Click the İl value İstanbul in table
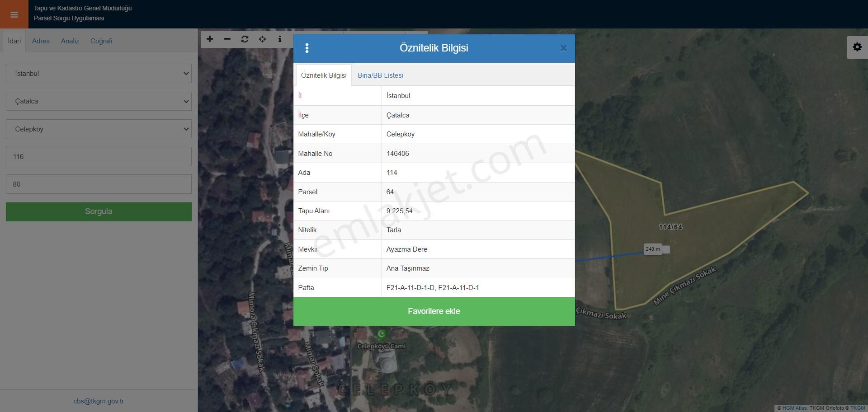This screenshot has width=868, height=412. [x=398, y=96]
